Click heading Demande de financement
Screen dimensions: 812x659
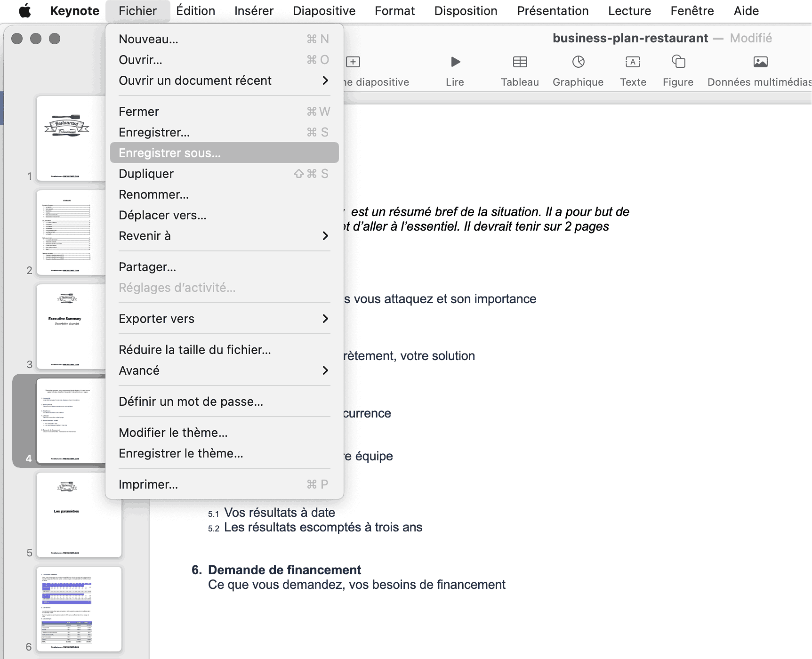coord(284,570)
